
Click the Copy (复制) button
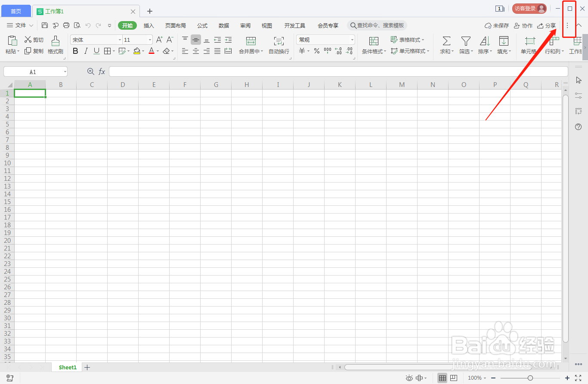click(34, 51)
